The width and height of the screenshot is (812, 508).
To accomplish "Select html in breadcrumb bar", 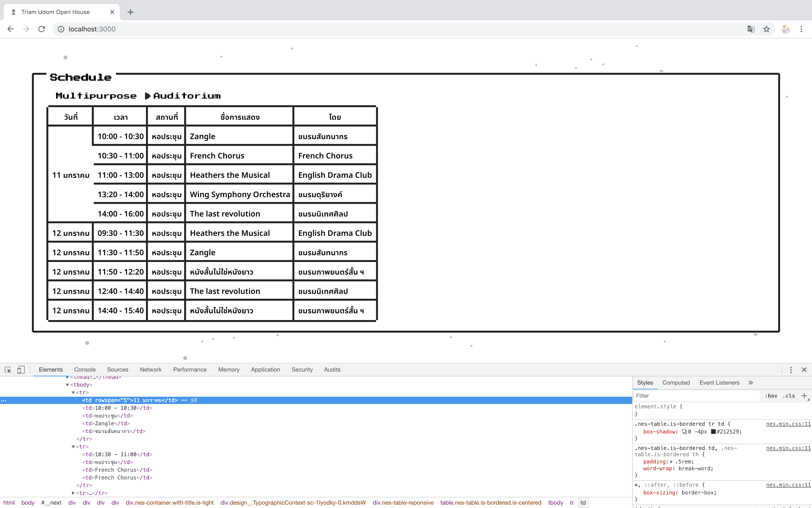I will [x=9, y=503].
